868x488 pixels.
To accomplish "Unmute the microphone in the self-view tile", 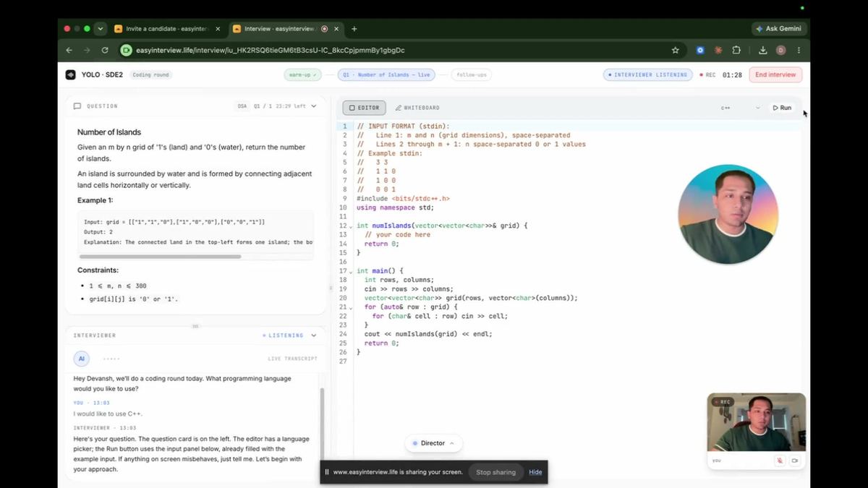I will point(780,461).
